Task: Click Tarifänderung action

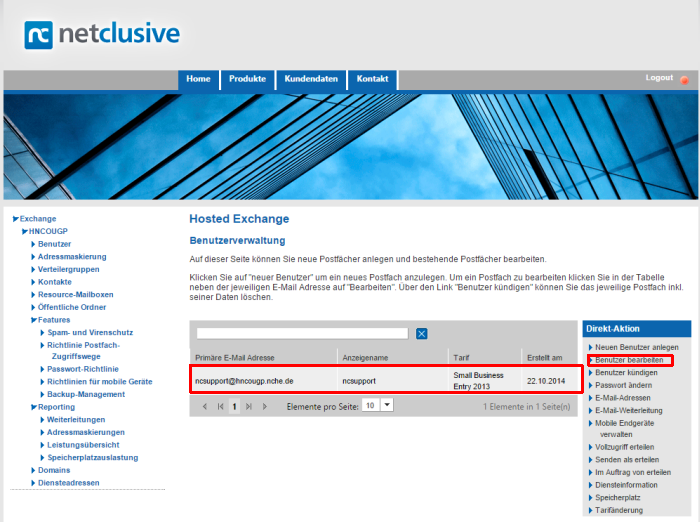Action: coord(619,510)
